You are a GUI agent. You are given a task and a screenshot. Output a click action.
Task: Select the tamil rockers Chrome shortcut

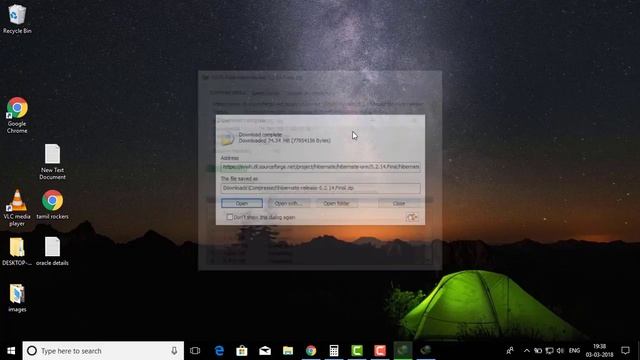coord(52,204)
